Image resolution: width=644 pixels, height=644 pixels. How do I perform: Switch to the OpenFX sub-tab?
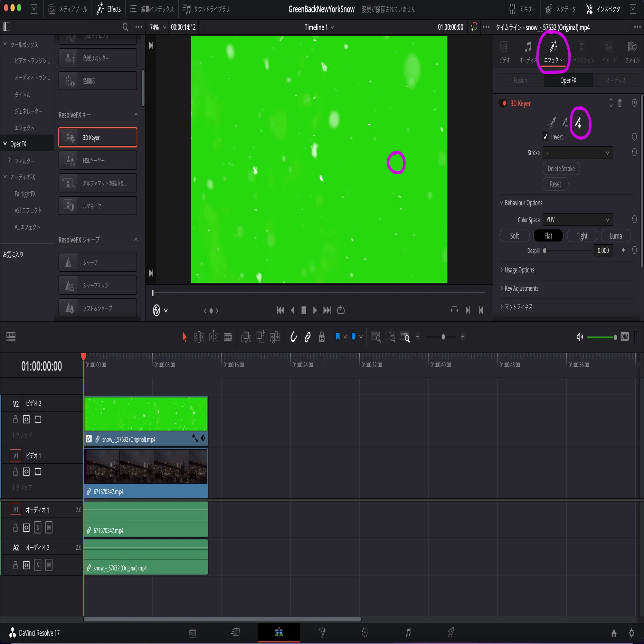(568, 80)
